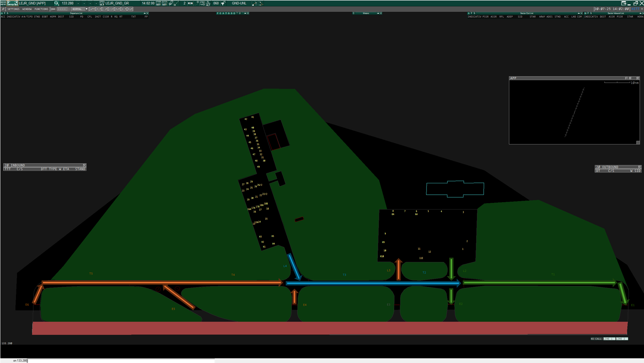The width and height of the screenshot is (644, 363).
Task: Toggle the APM alert button
Action: coord(92,9)
